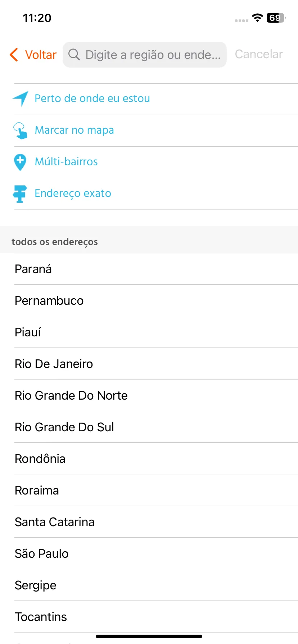Tap the battery indicator icon

click(x=276, y=18)
